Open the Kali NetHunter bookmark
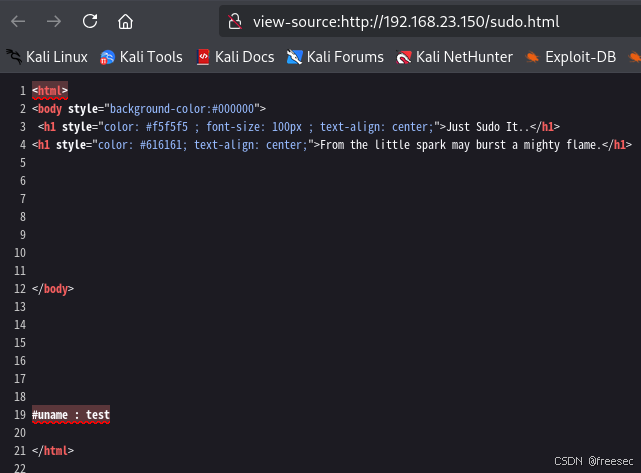Image resolution: width=641 pixels, height=473 pixels. click(x=454, y=57)
